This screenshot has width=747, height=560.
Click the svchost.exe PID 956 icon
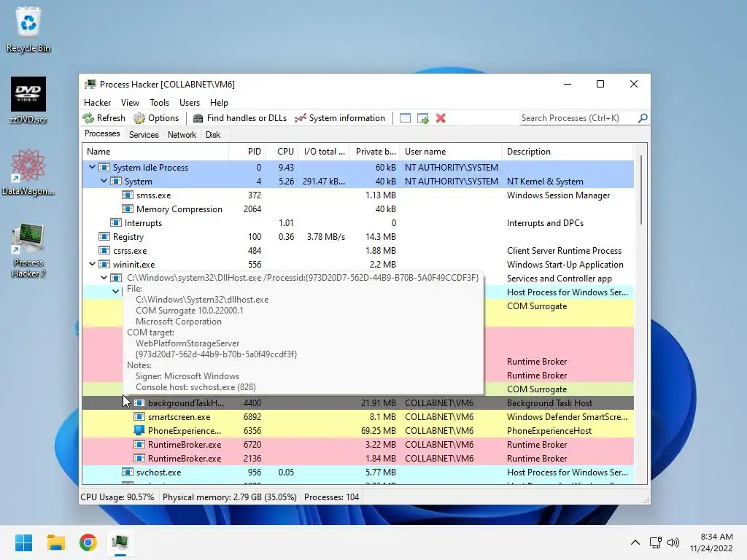[127, 472]
